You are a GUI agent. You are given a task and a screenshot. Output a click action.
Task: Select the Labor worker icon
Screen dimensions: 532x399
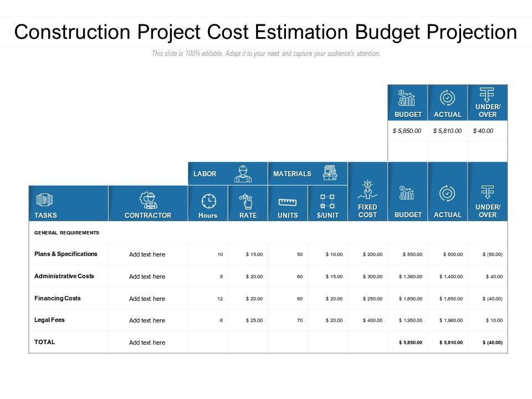243,173
